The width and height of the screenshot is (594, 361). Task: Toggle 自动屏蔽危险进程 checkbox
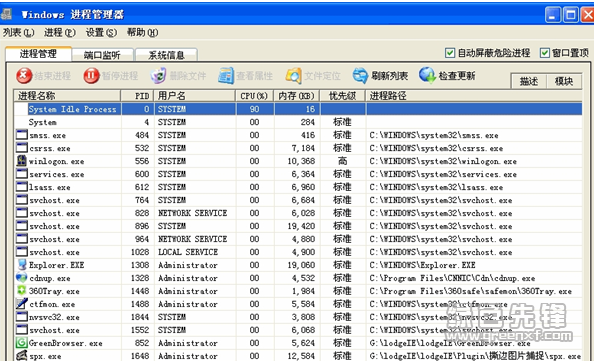pos(450,53)
